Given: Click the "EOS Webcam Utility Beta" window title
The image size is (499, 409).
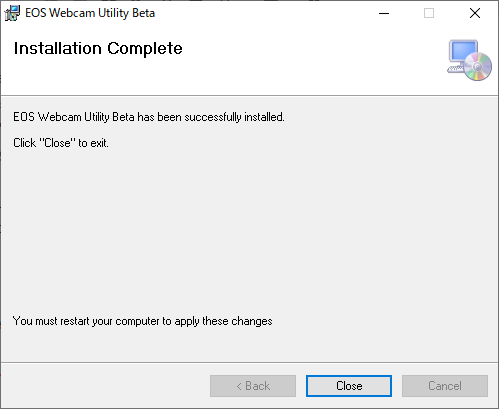Looking at the screenshot, I should (90, 13).
